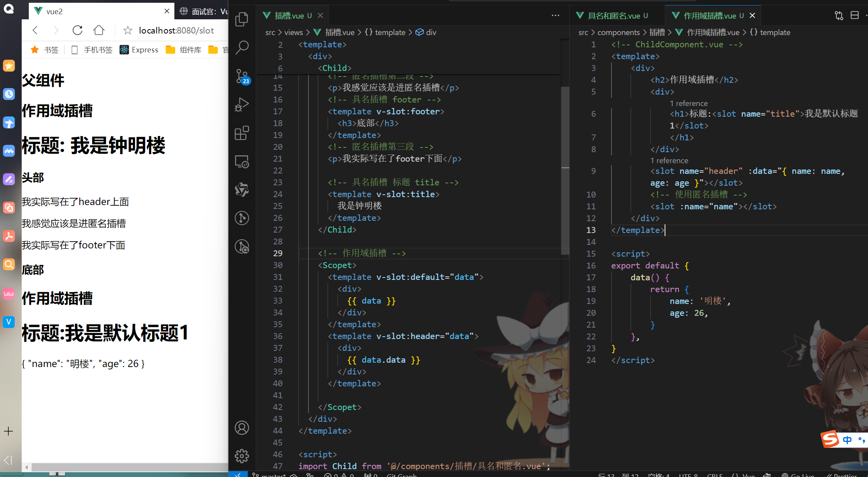Viewport: 868px width, 477px height.
Task: Split the right editor with split icon
Action: click(x=855, y=15)
